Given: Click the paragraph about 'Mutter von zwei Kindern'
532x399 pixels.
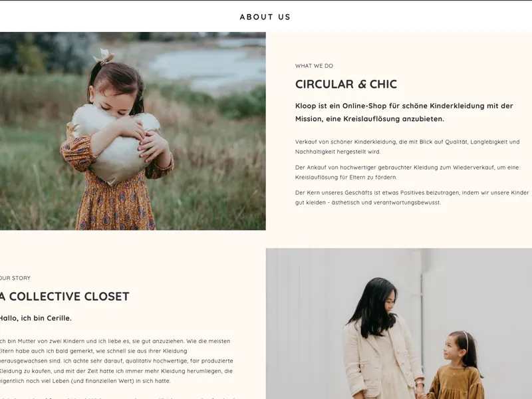Looking at the screenshot, I should tap(116, 361).
